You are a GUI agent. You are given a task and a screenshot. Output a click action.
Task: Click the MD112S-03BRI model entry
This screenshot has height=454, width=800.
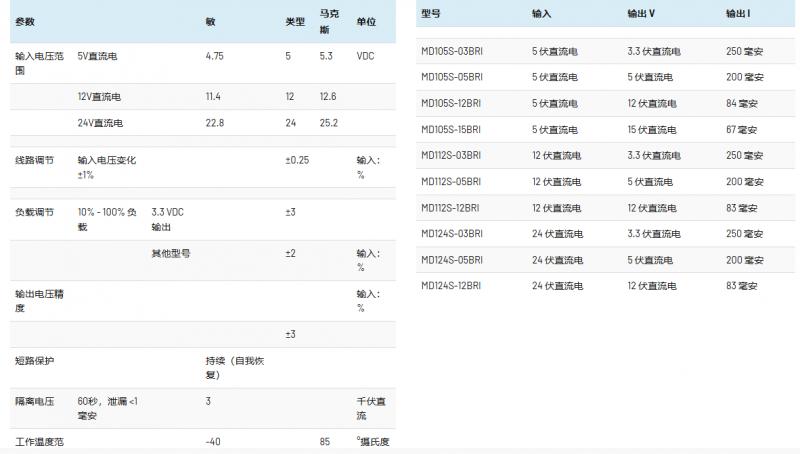(452, 155)
